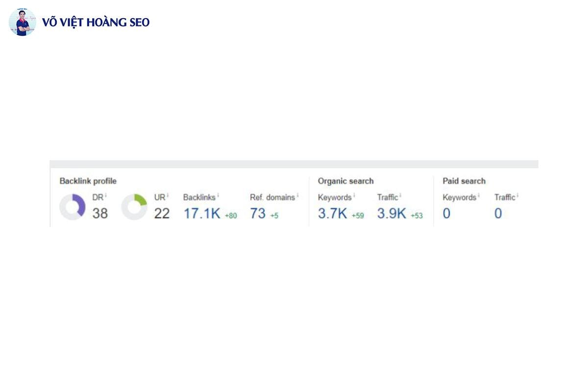
Task: Open the 3.7K organic keywords value
Action: pyautogui.click(x=333, y=214)
